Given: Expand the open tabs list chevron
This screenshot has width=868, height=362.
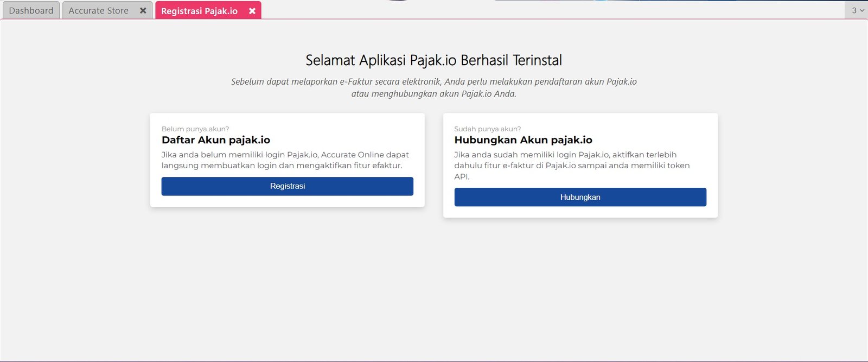Looking at the screenshot, I should click(862, 10).
